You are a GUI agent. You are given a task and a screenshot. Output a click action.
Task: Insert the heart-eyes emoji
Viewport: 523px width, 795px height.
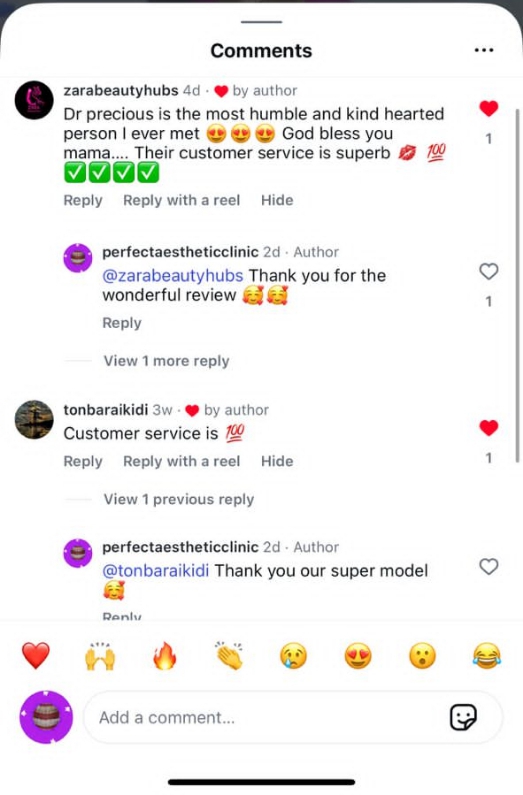[358, 656]
